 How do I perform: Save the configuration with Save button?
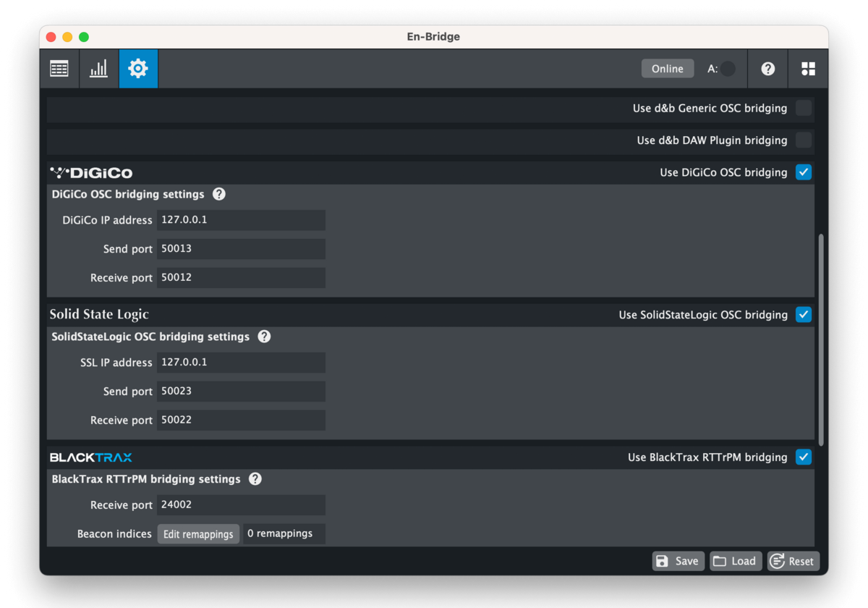click(678, 561)
